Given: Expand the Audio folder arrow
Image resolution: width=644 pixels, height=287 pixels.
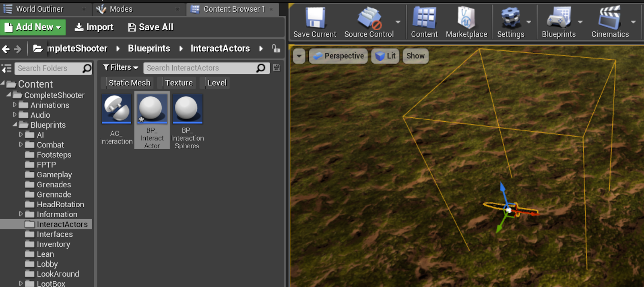Looking at the screenshot, I should (15, 115).
